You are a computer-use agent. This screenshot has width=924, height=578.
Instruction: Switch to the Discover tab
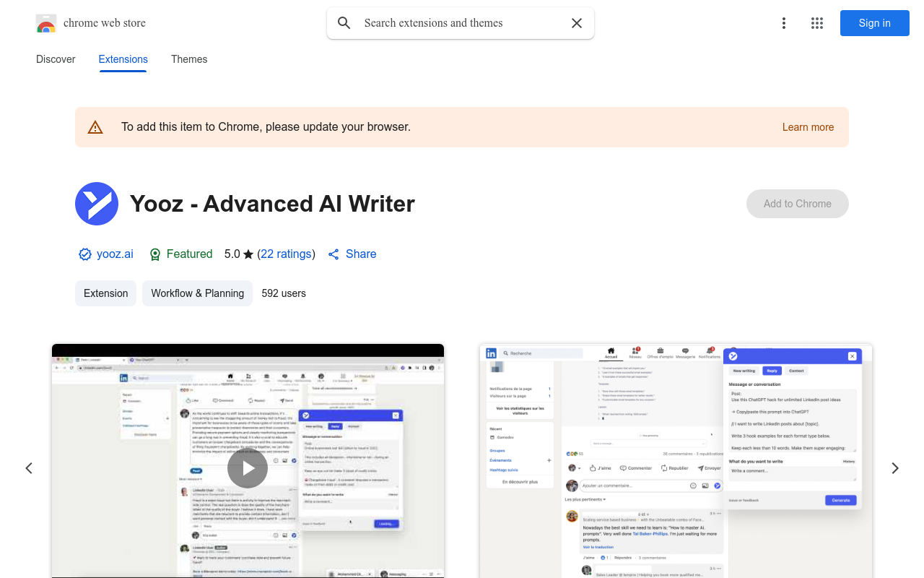click(56, 59)
